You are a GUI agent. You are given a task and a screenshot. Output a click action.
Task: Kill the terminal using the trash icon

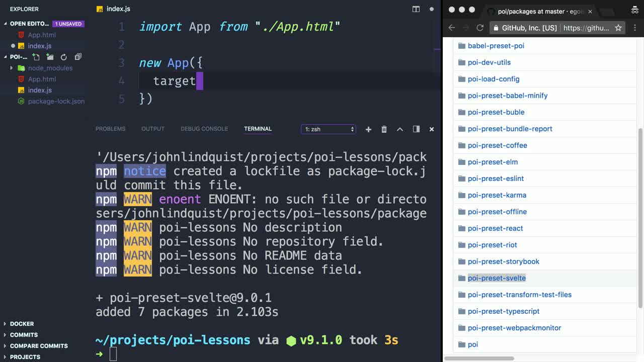tap(384, 129)
